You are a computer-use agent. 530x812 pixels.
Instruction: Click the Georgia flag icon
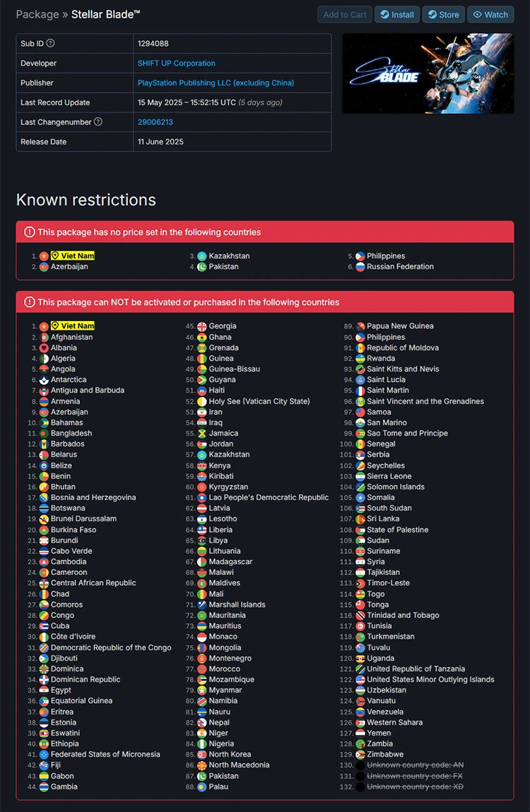(x=202, y=326)
